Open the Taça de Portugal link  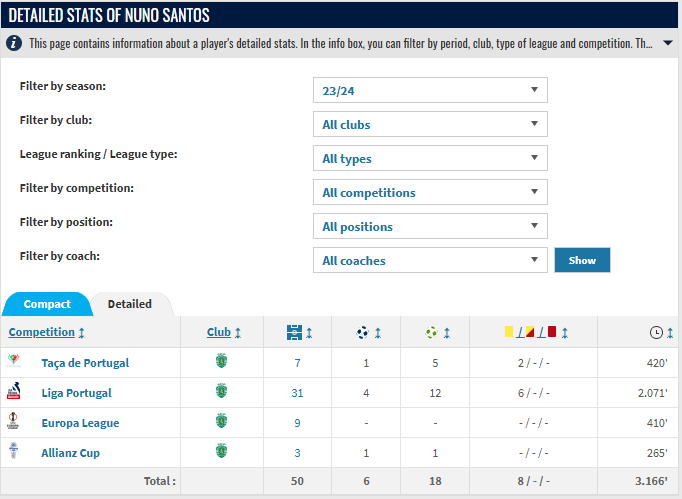(x=85, y=363)
